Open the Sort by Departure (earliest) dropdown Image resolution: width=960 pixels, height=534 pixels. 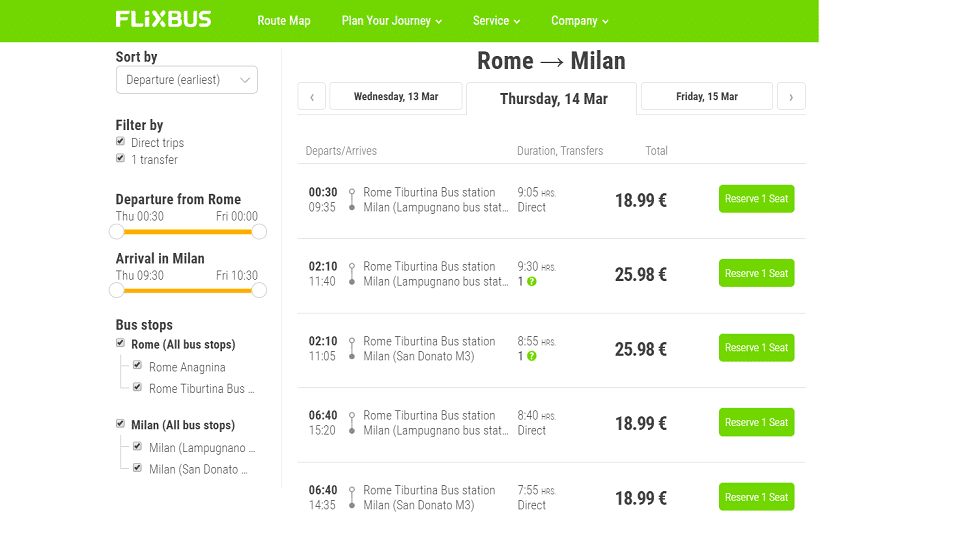187,80
